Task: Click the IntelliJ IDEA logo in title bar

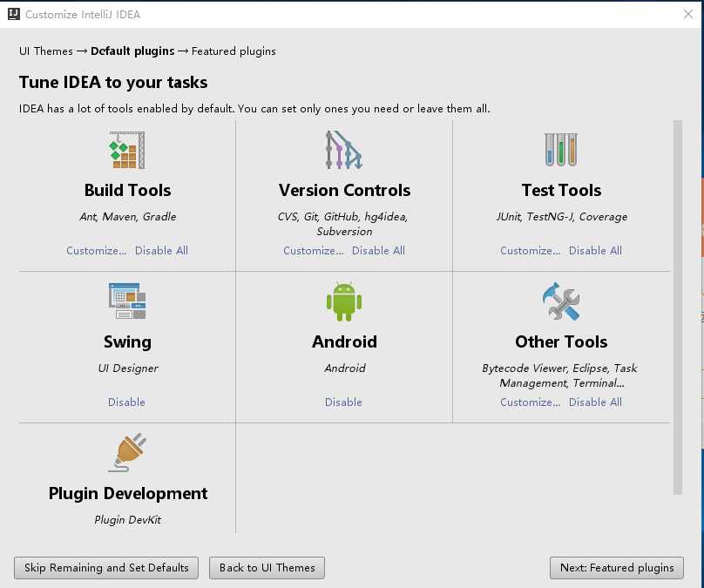Action: tap(14, 14)
